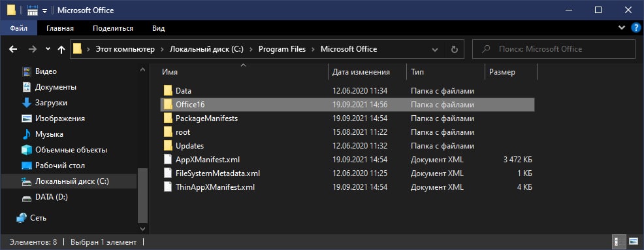Image resolution: width=644 pixels, height=250 pixels.
Task: Select the PackageManifests folder icon
Action: pos(168,118)
